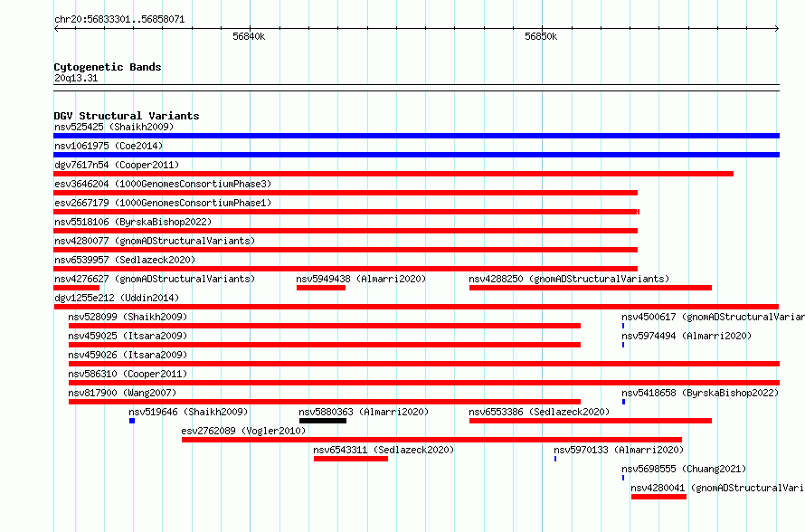
Task: Click the red bar under nsv6543311
Action: click(351, 459)
